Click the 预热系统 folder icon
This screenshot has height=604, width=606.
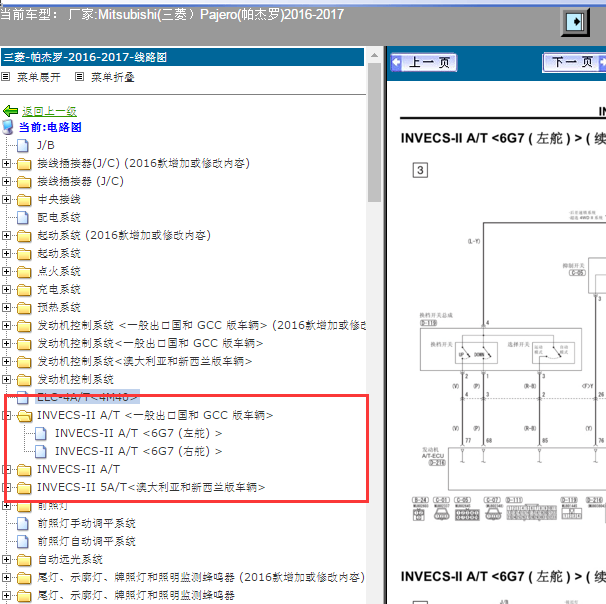coord(24,308)
